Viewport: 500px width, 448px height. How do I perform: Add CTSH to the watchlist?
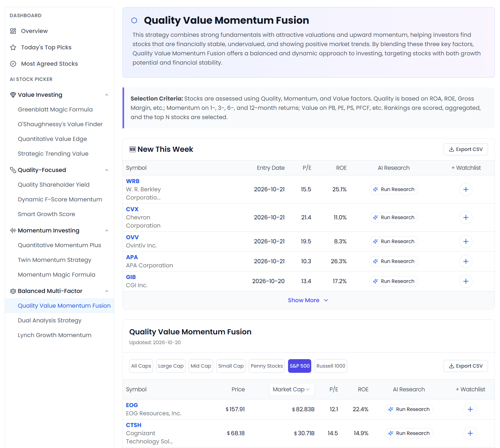470,433
